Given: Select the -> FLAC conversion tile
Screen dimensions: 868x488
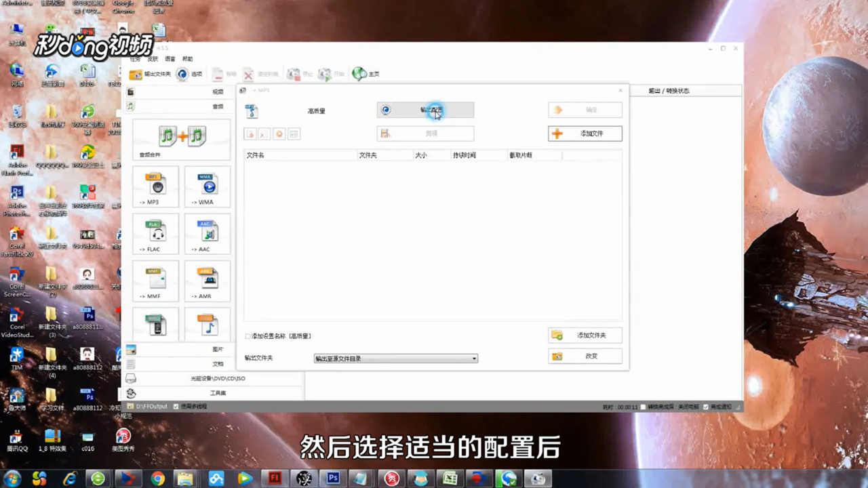Looking at the screenshot, I should pos(157,234).
